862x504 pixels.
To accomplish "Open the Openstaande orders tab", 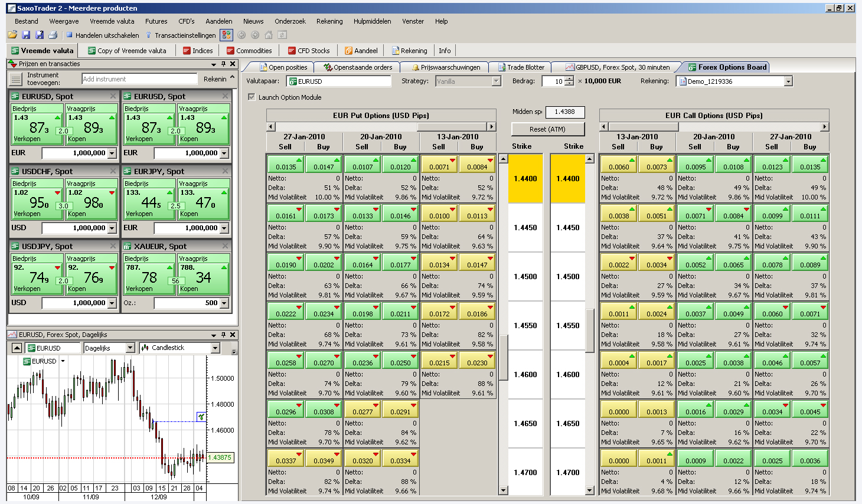I will point(358,67).
